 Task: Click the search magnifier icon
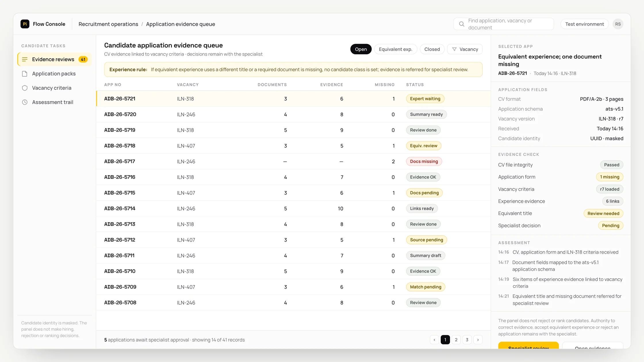(x=461, y=24)
